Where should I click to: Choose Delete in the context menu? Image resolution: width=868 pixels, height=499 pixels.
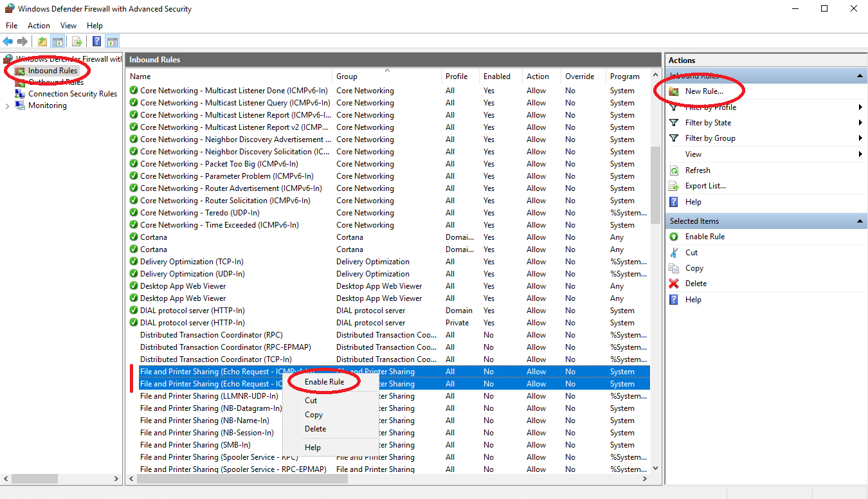[315, 429]
